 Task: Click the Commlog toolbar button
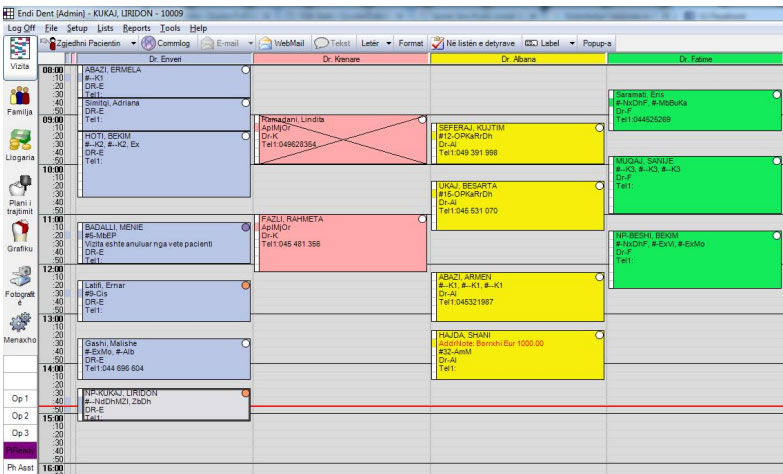point(166,44)
